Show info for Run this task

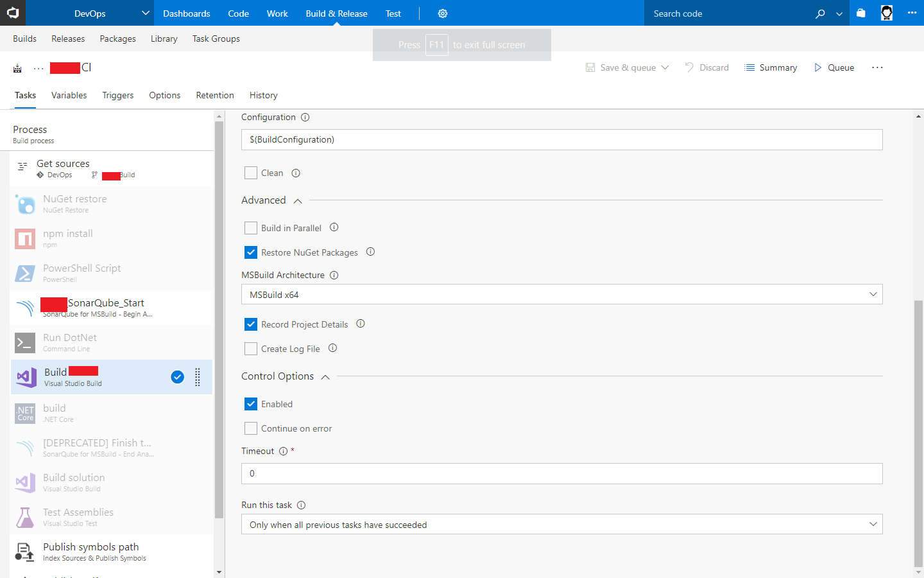point(301,505)
